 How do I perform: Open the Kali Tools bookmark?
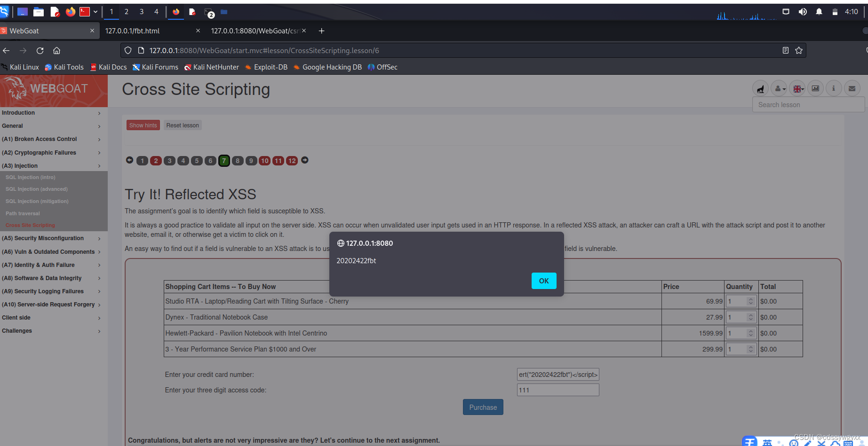(x=64, y=67)
